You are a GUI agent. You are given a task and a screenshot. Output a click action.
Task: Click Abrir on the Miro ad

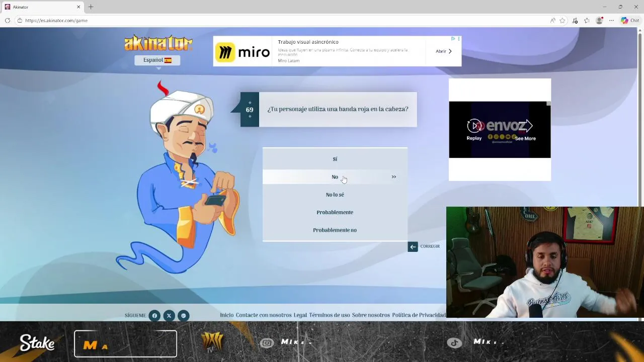[444, 51]
